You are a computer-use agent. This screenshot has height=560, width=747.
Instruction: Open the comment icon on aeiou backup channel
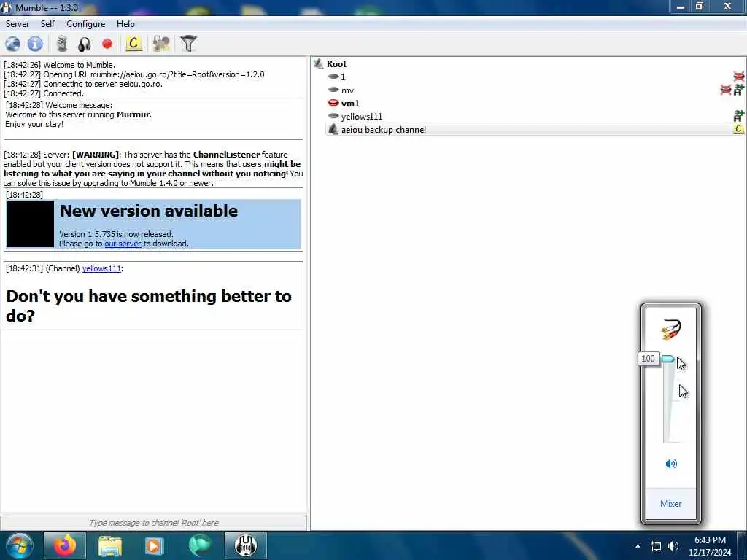click(x=738, y=128)
